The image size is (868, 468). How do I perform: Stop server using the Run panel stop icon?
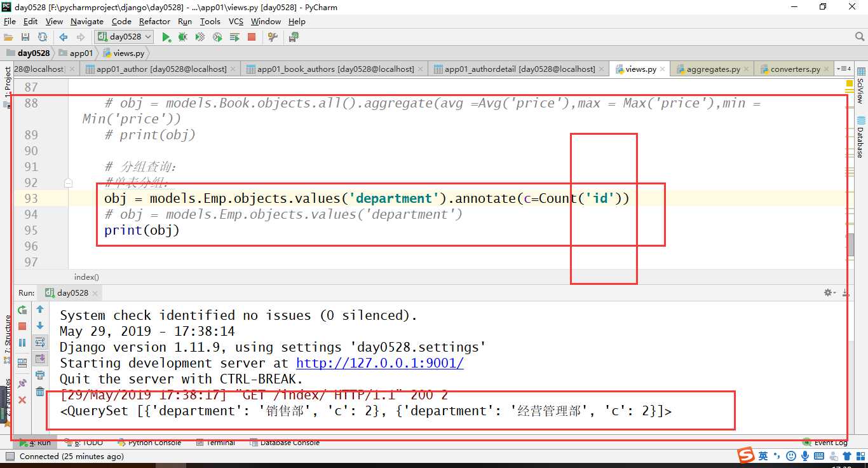coord(22,326)
